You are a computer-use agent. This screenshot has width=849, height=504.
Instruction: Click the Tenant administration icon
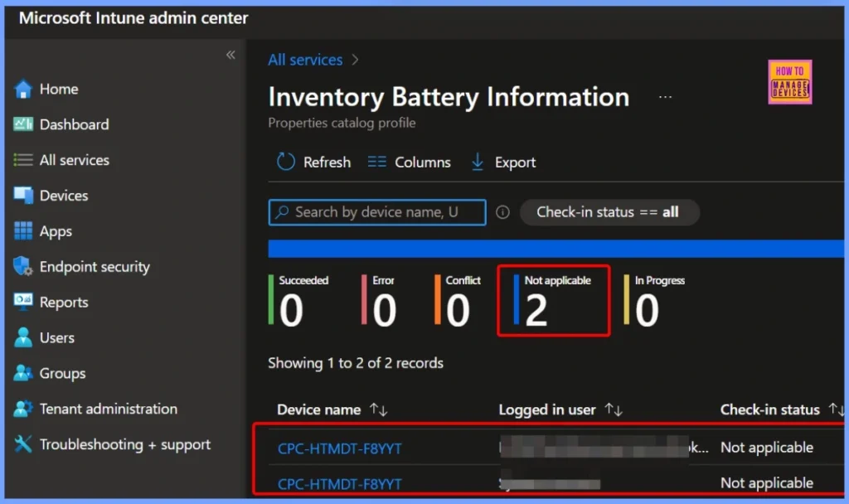tap(22, 409)
